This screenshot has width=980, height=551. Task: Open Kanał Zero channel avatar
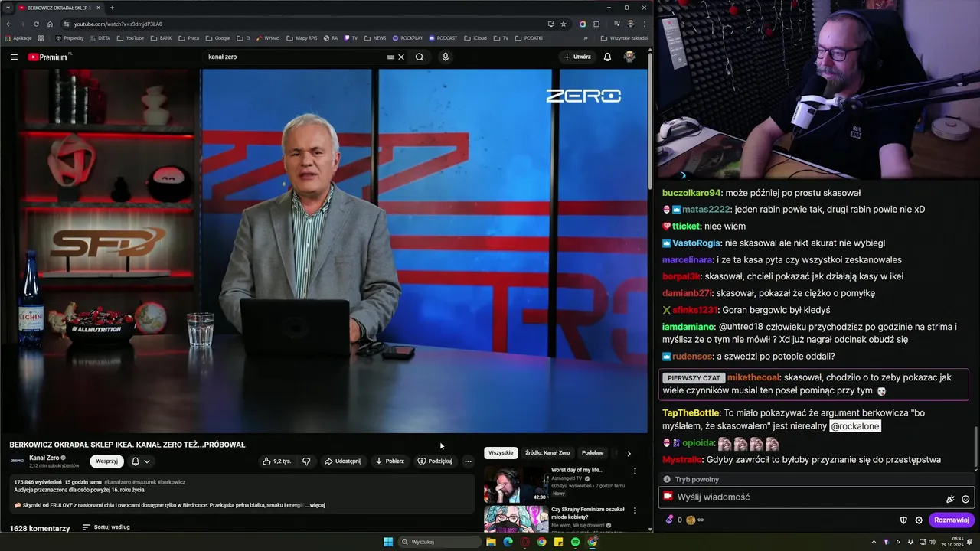pyautogui.click(x=17, y=461)
